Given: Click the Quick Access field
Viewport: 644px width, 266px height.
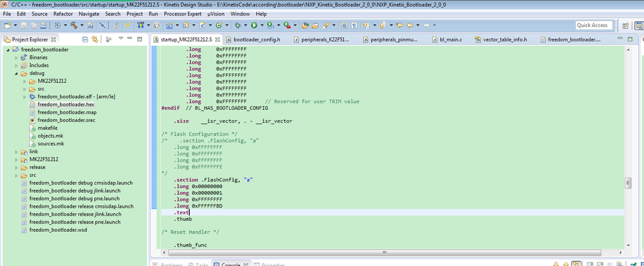Looking at the screenshot, I should [x=594, y=25].
